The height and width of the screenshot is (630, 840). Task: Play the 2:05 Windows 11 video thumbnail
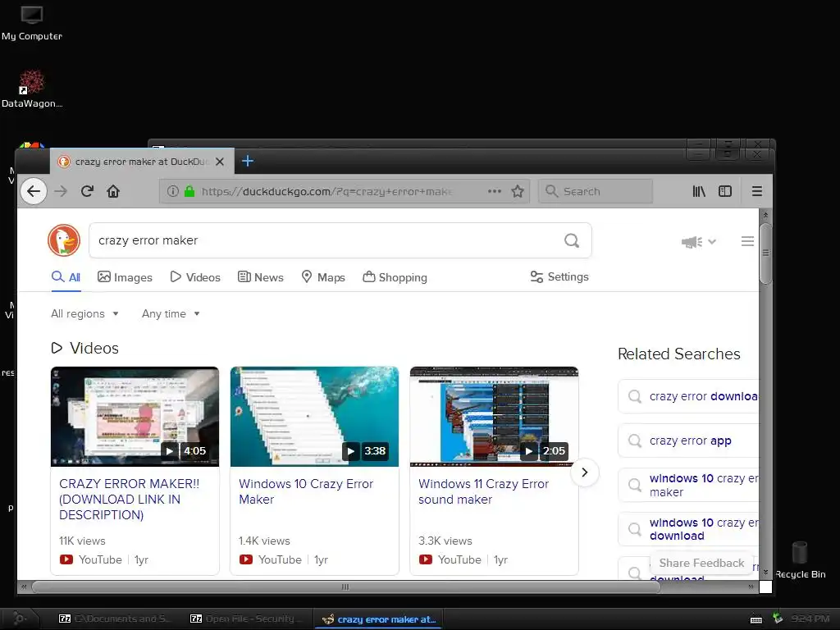pos(494,416)
